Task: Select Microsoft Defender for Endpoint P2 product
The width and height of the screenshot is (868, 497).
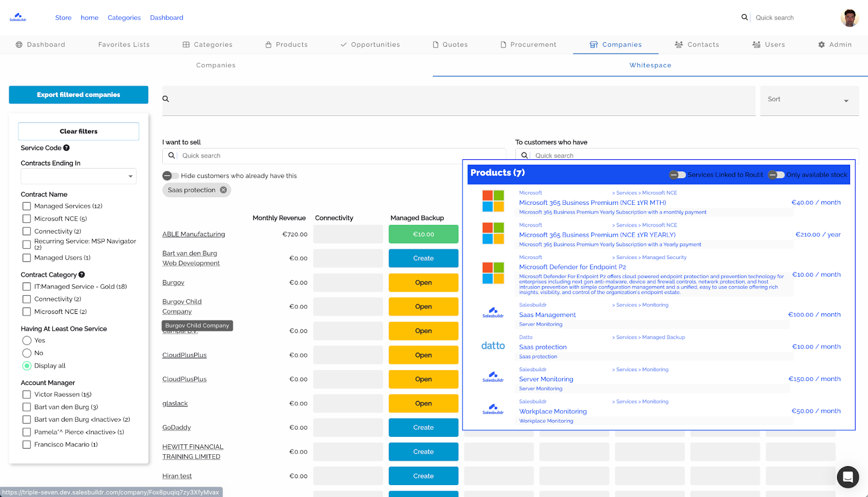Action: click(x=572, y=267)
